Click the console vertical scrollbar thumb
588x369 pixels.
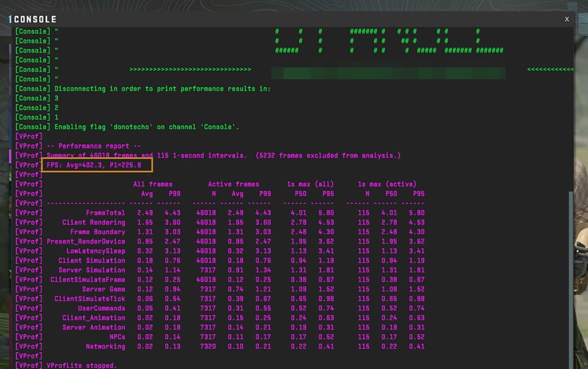[x=571, y=280]
